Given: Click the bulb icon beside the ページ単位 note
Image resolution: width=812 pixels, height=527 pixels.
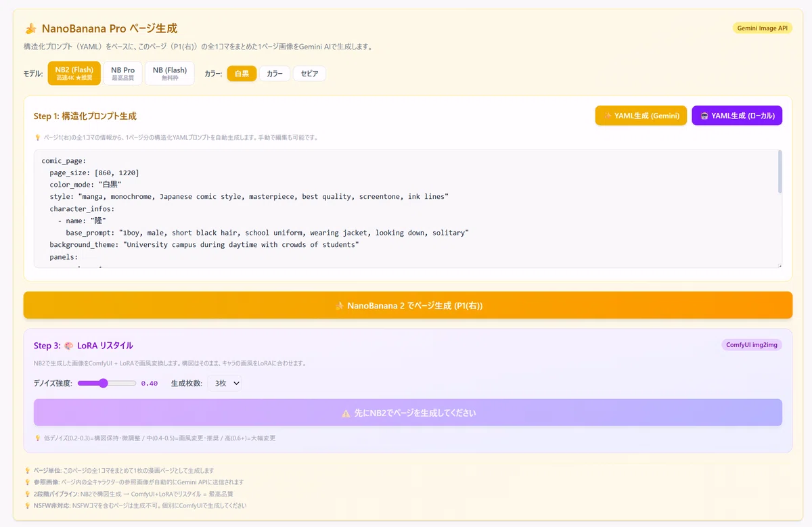Looking at the screenshot, I should (27, 470).
